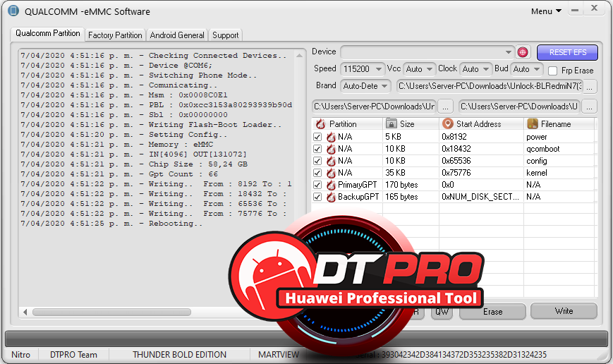Click the QW button
The height and width of the screenshot is (364, 613).
(442, 312)
